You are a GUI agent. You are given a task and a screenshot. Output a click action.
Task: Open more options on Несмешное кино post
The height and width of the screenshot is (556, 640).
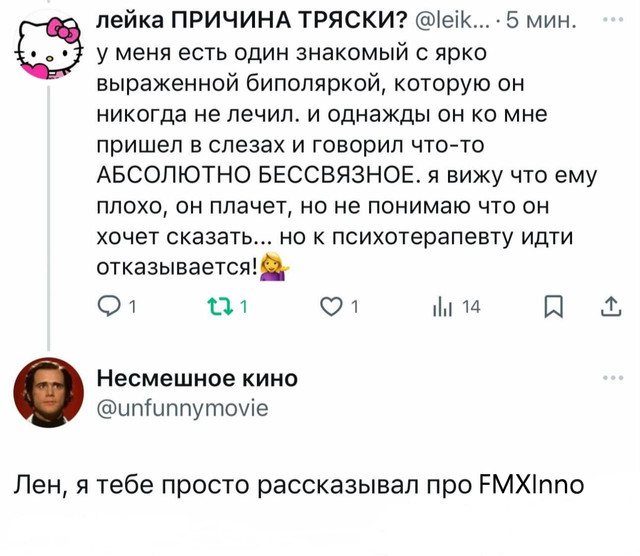pos(611,378)
